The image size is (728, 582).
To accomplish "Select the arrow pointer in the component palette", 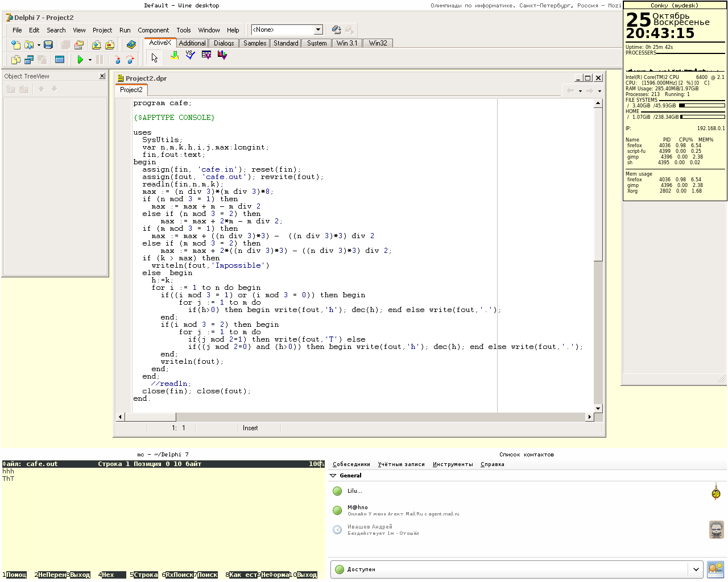I will 154,57.
